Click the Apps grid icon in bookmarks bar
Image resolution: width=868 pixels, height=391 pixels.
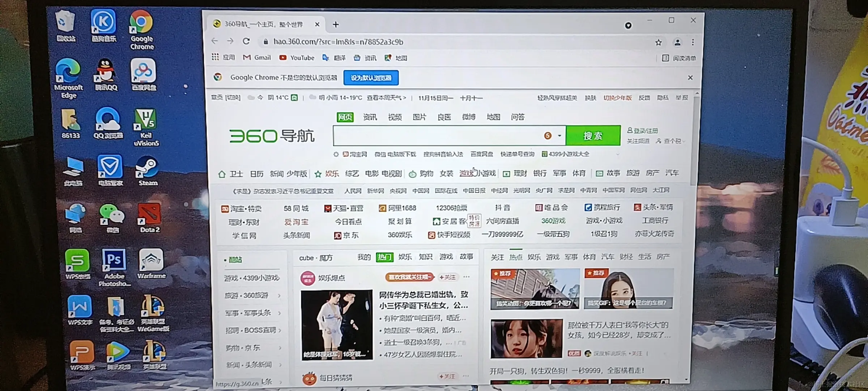(216, 57)
